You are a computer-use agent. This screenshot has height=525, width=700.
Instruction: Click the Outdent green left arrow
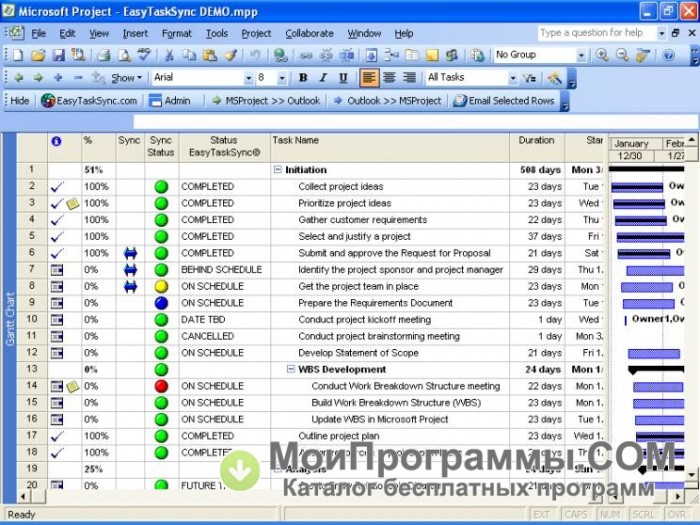pyautogui.click(x=18, y=78)
